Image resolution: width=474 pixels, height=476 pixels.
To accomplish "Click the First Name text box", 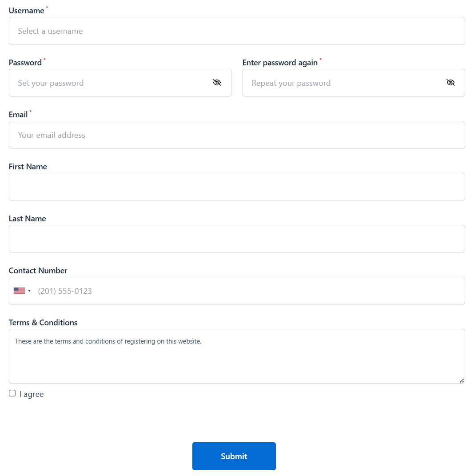I will (x=237, y=187).
